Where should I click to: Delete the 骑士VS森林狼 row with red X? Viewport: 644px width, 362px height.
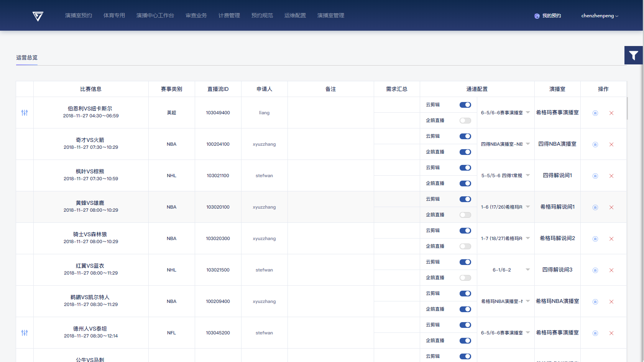click(x=611, y=239)
